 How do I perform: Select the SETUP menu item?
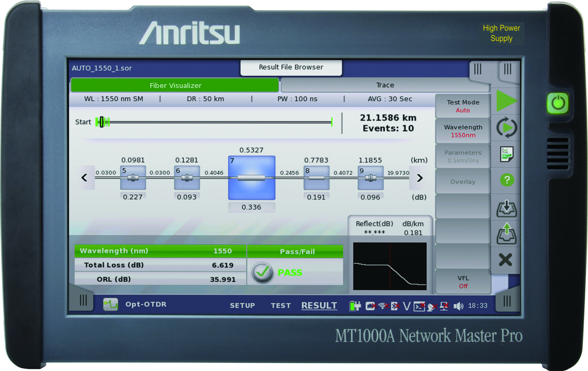(242, 305)
